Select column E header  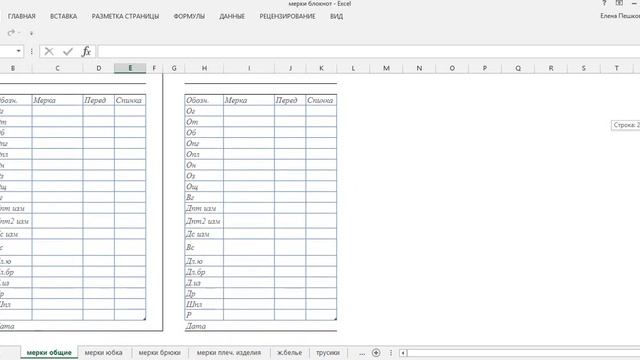coord(130,68)
